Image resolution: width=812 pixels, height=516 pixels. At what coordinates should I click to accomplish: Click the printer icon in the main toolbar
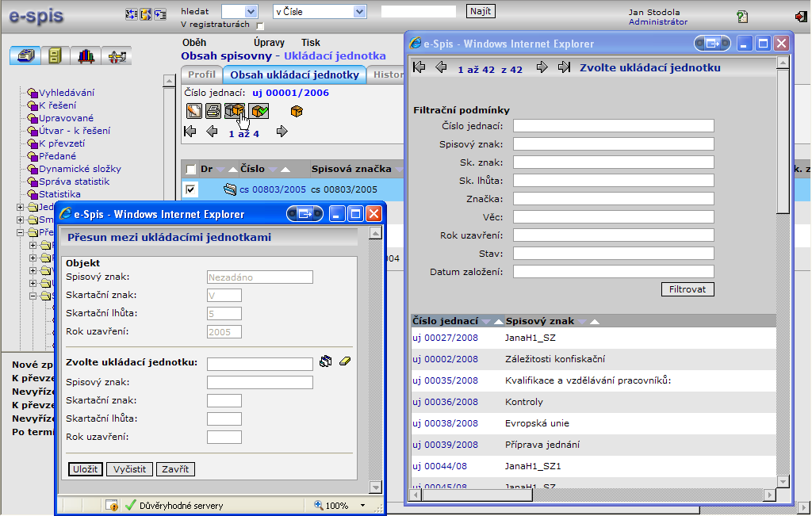[213, 111]
